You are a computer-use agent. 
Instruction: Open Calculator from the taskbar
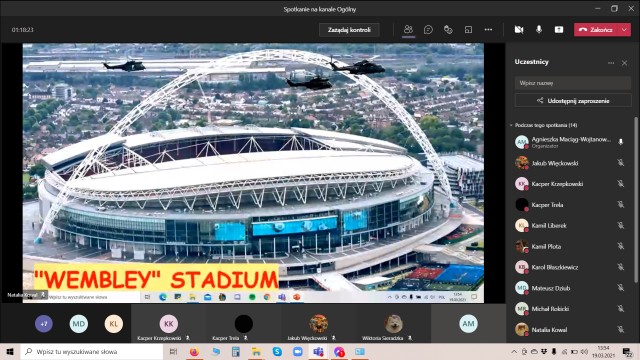pos(236,351)
